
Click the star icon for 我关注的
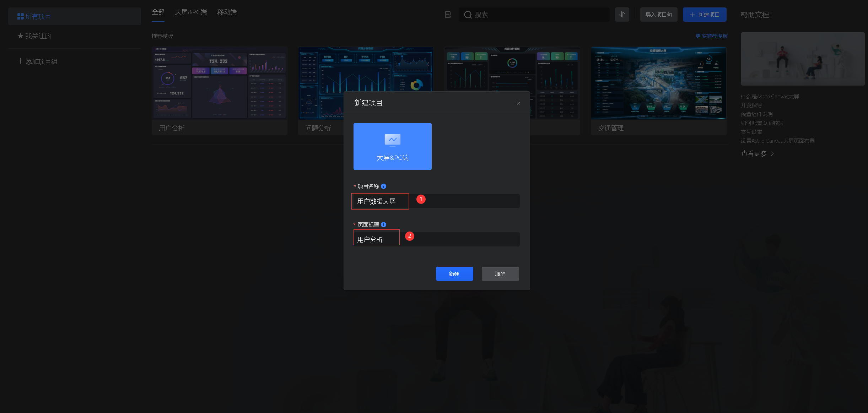(21, 36)
